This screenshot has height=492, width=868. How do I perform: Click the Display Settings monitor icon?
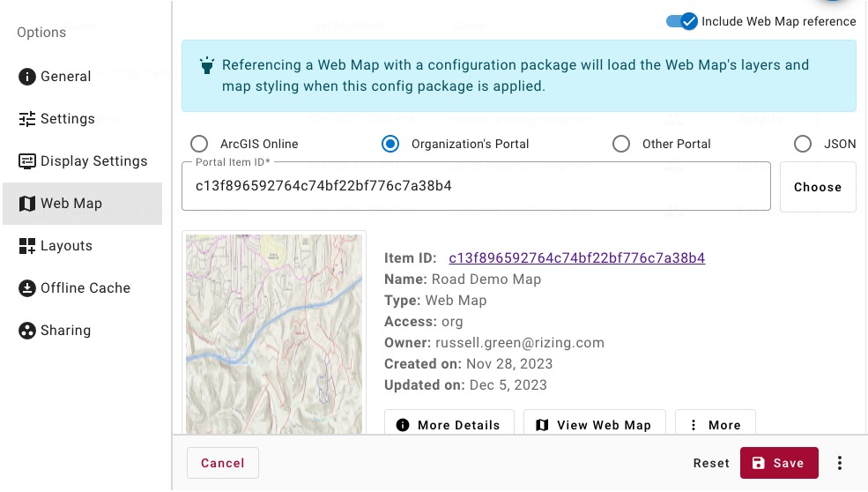(x=27, y=161)
